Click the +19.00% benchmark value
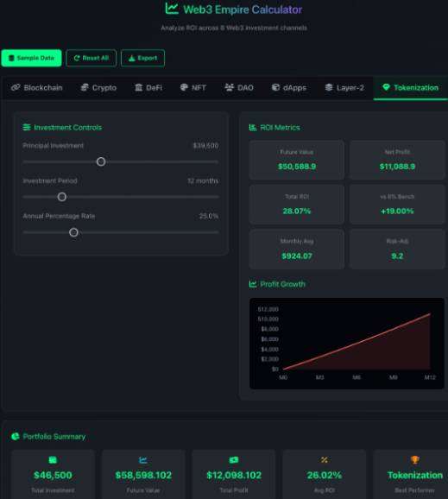The image size is (448, 499). [397, 211]
